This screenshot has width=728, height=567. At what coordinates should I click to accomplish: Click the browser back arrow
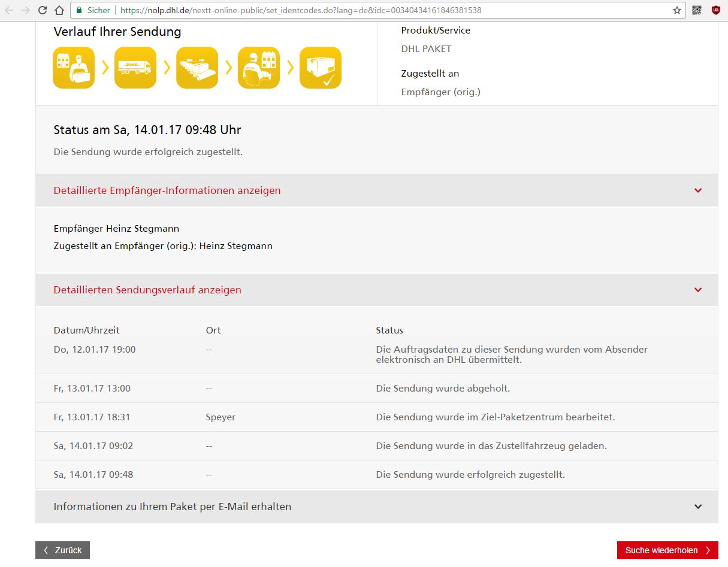tap(9, 10)
